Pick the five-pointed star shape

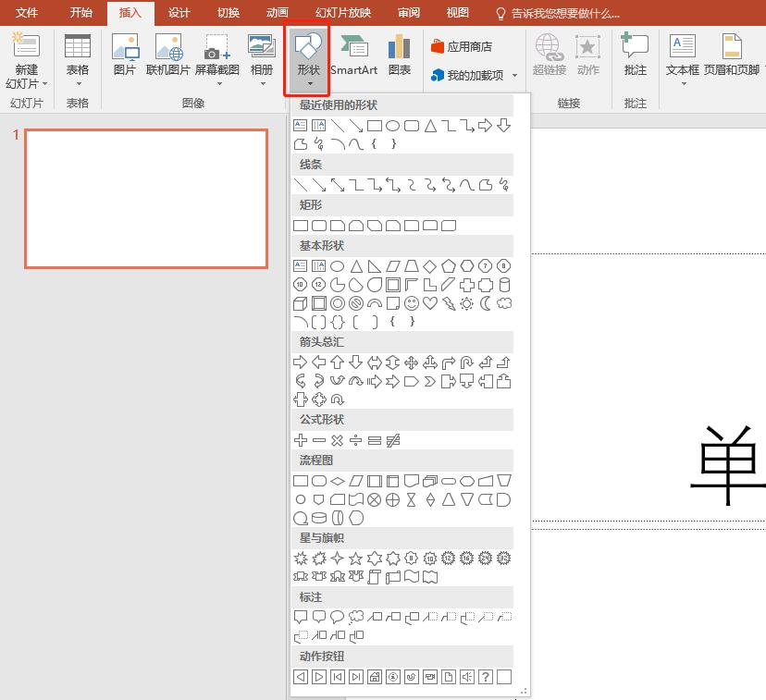coord(354,558)
